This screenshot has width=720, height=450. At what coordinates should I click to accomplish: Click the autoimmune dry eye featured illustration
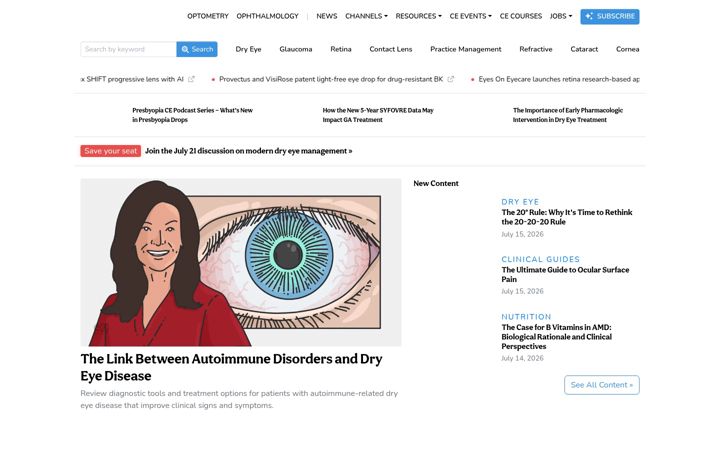point(241,262)
